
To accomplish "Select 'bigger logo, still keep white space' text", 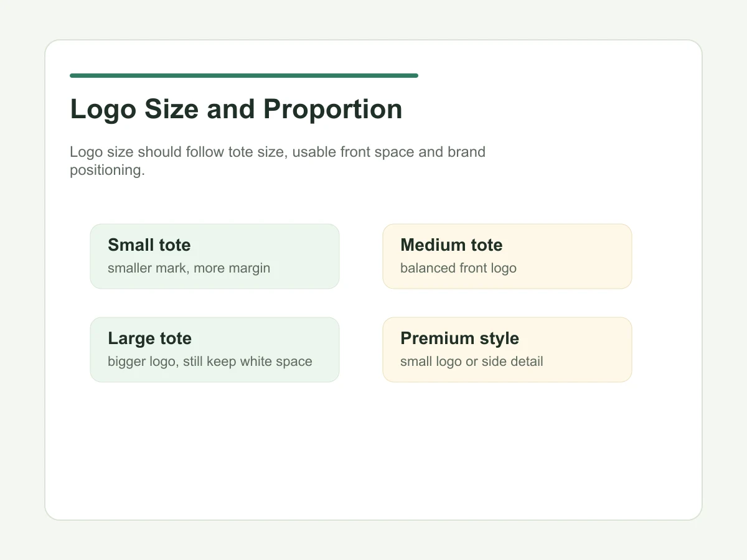I will [x=210, y=362].
